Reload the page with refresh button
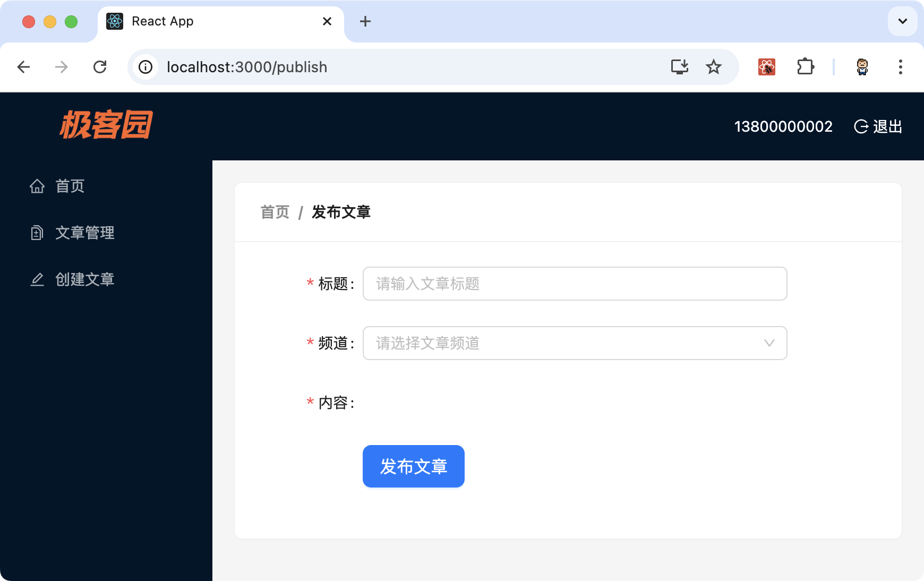This screenshot has width=924, height=581. 100,67
